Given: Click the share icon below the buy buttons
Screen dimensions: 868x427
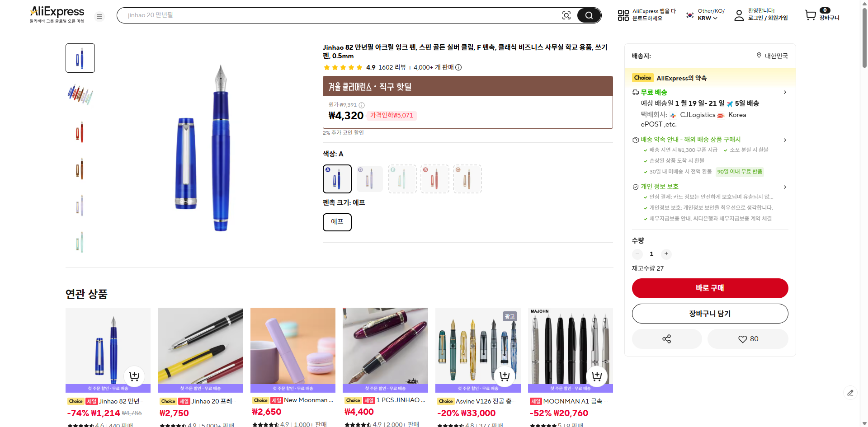Looking at the screenshot, I should [666, 338].
